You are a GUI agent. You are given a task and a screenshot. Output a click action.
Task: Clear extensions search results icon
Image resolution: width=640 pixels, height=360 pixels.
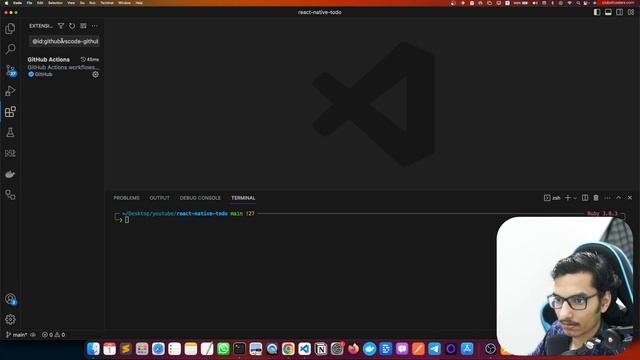(x=83, y=26)
